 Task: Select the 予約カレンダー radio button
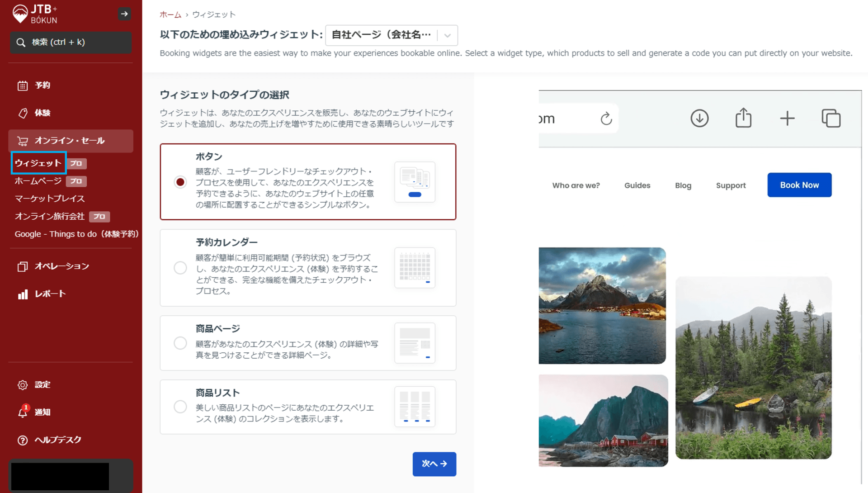pos(180,268)
